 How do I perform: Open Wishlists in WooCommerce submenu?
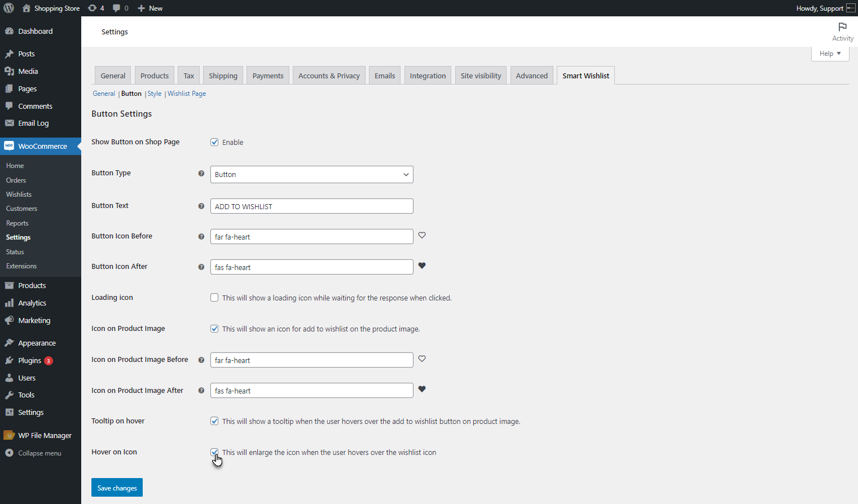tap(19, 194)
